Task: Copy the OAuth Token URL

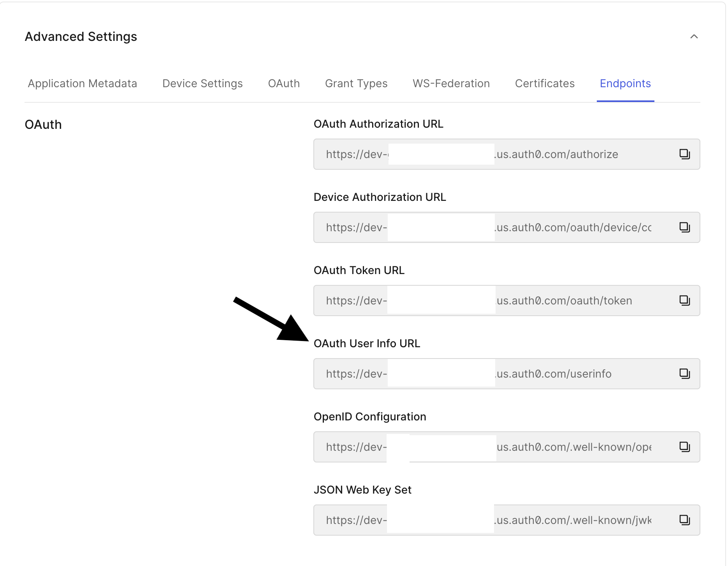Action: (684, 301)
